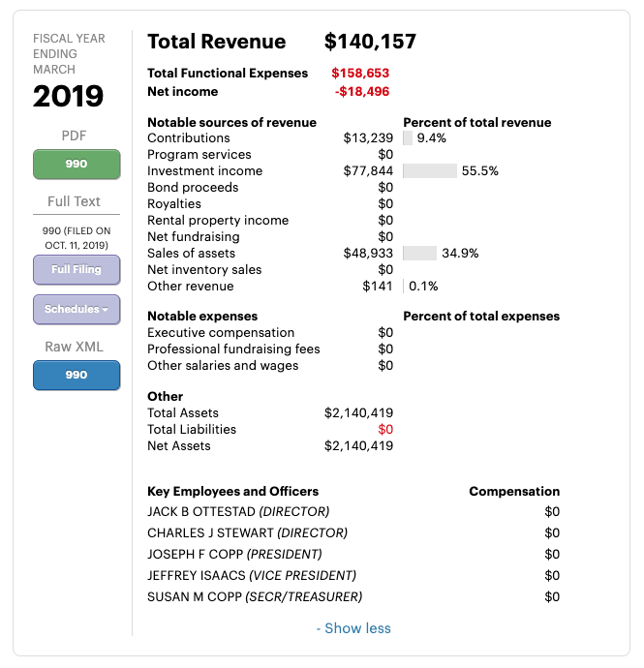Screen dimensions: 644x668
Task: Select the Net income value -$18,496
Action: point(362,92)
